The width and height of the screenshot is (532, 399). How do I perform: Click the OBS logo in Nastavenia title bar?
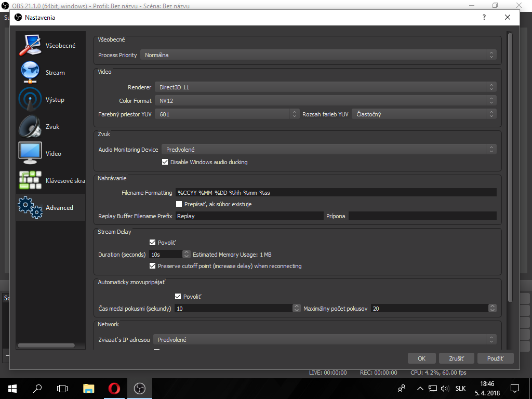point(18,17)
